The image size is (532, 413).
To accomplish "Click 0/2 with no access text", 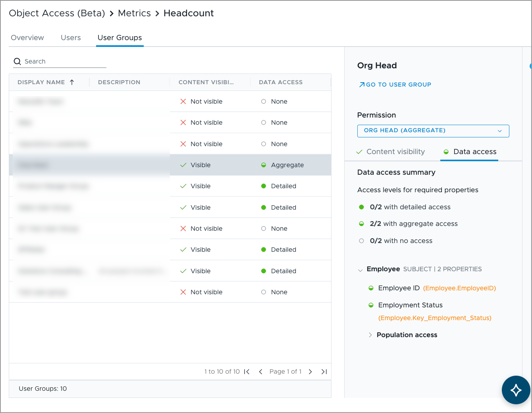I will [x=401, y=241].
